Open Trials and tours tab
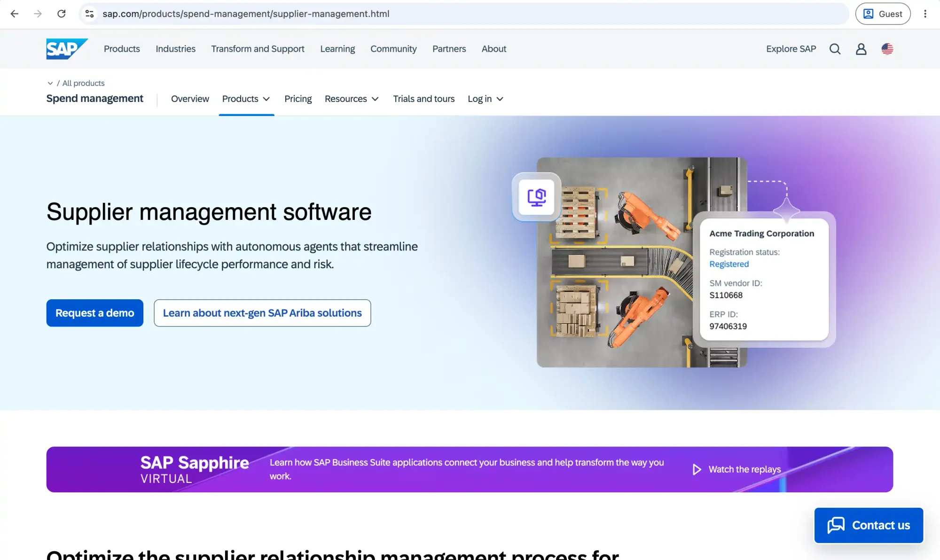This screenshot has height=560, width=940. (424, 99)
